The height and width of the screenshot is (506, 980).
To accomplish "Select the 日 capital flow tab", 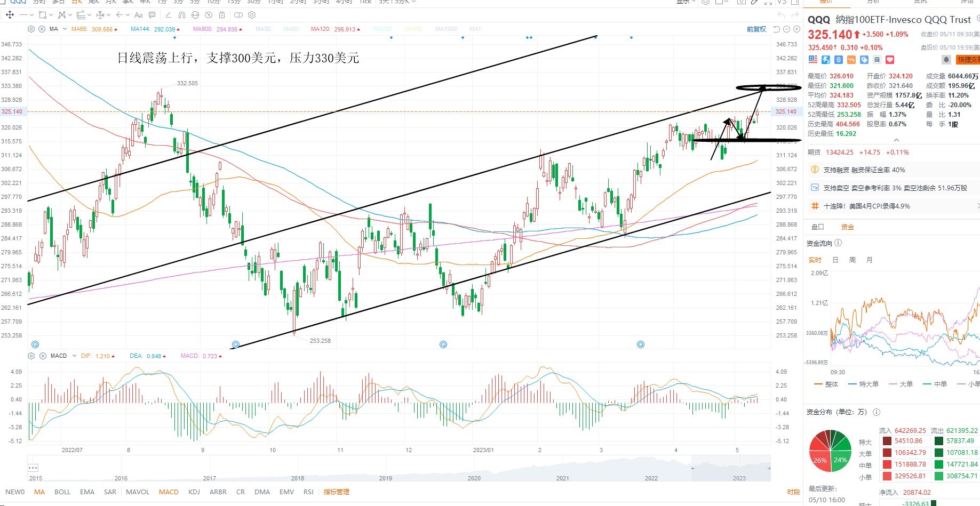I will tap(835, 260).
